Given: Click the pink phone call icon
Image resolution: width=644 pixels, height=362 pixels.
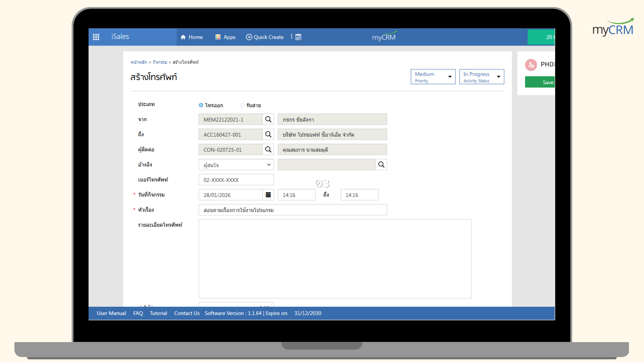Looking at the screenshot, I should 531,64.
